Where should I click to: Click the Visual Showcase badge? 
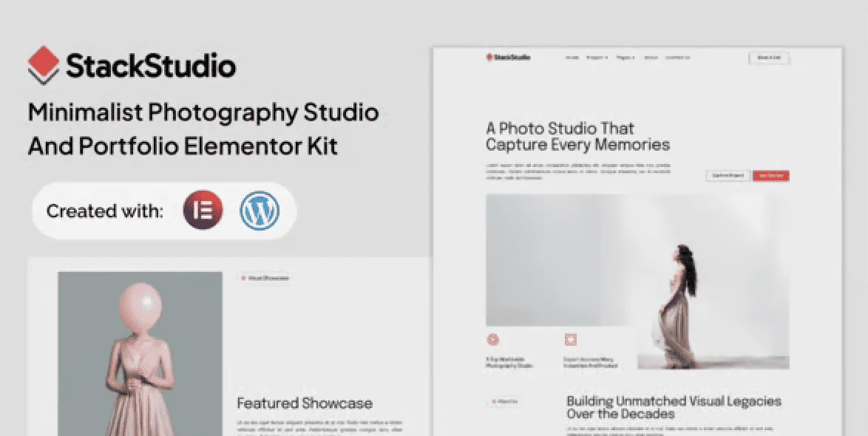(x=265, y=279)
